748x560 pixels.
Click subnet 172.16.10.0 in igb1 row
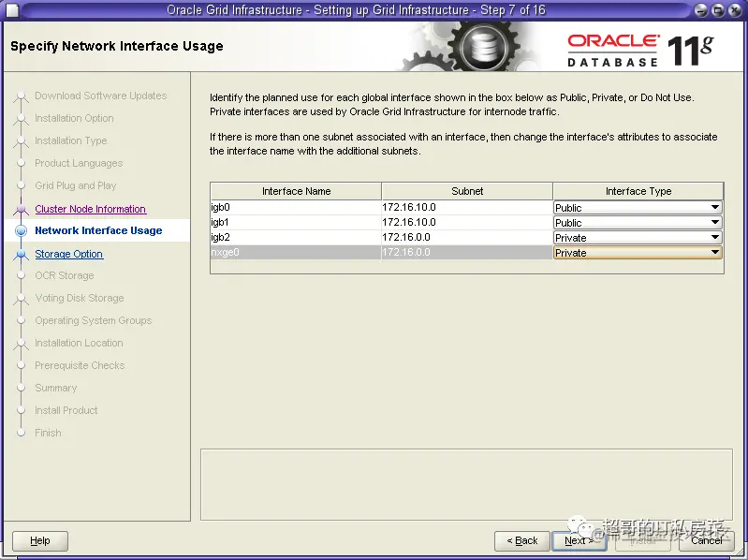[467, 222]
